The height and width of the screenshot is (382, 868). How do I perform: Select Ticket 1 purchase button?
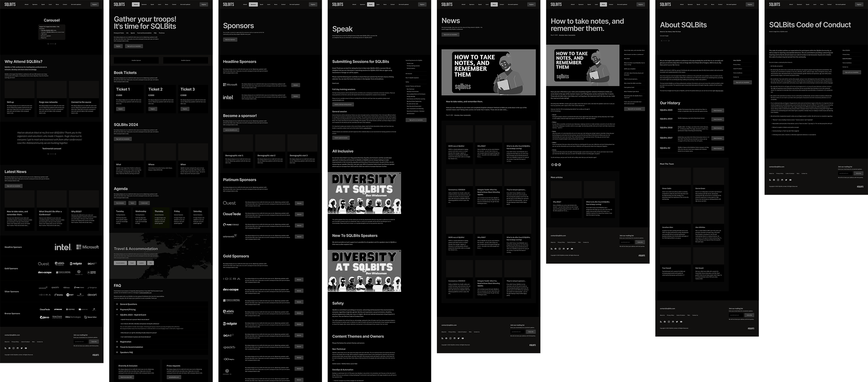pyautogui.click(x=121, y=109)
